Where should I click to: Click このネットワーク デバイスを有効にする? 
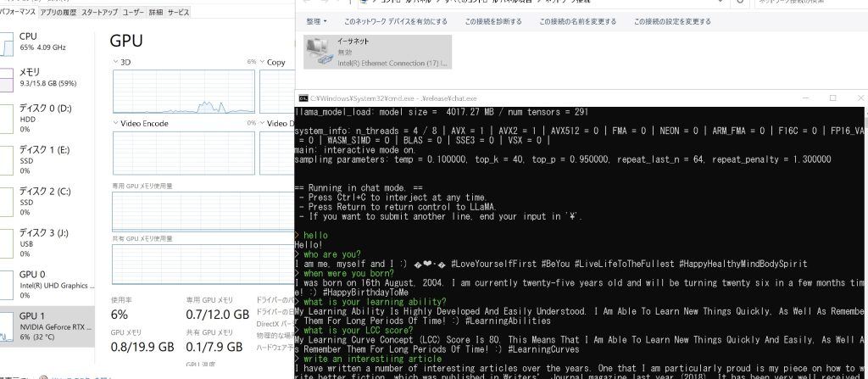395,21
